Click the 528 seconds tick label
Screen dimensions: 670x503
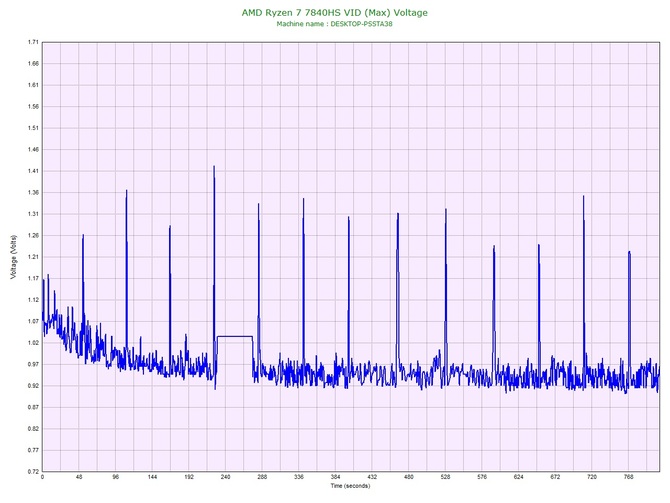tap(446, 477)
